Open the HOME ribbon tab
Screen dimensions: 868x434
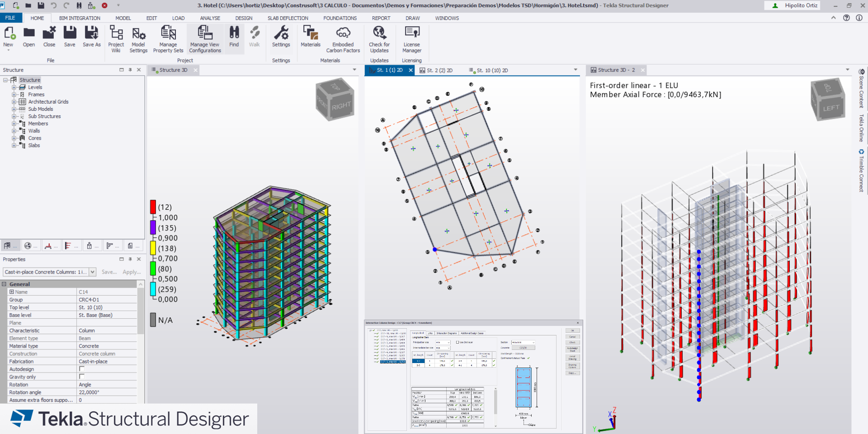tap(37, 18)
